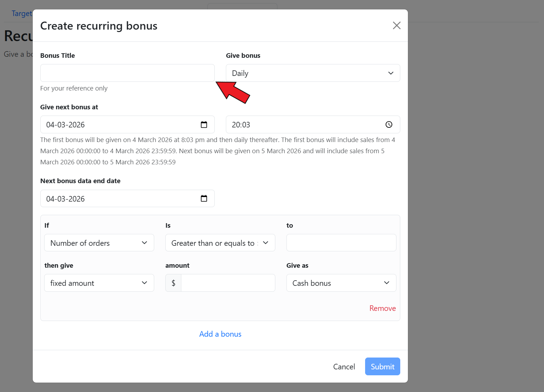Image resolution: width=544 pixels, height=392 pixels.
Task: Click the Give next bonus date field
Action: (x=118, y=125)
